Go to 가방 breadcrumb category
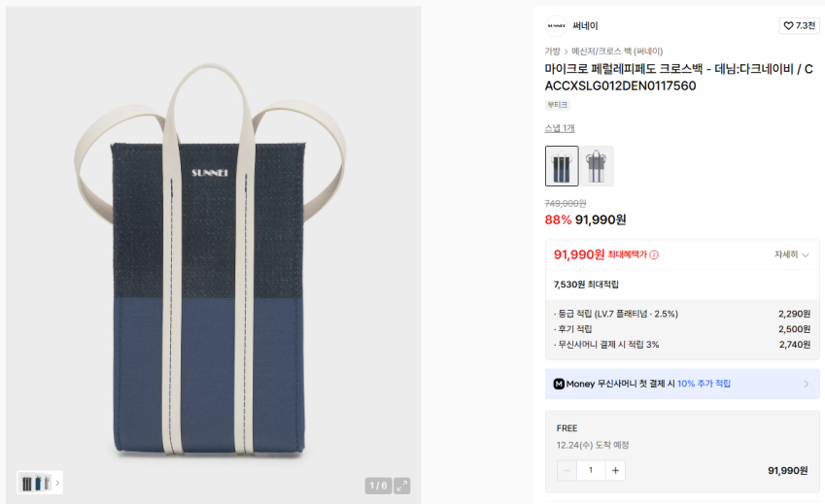 coord(553,51)
